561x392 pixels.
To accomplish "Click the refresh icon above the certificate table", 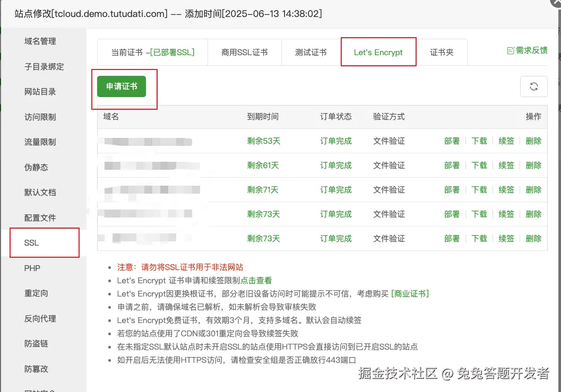I will pyautogui.click(x=534, y=86).
